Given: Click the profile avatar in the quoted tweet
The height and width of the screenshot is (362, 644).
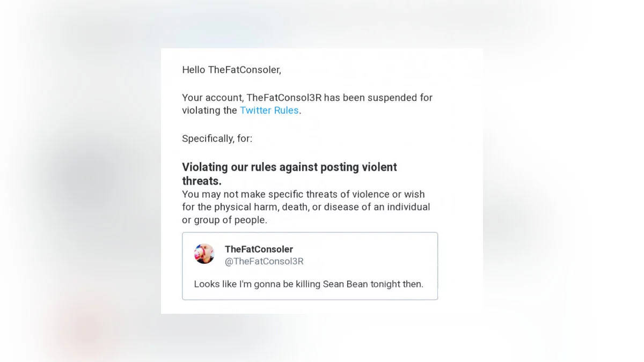Looking at the screenshot, I should [204, 254].
